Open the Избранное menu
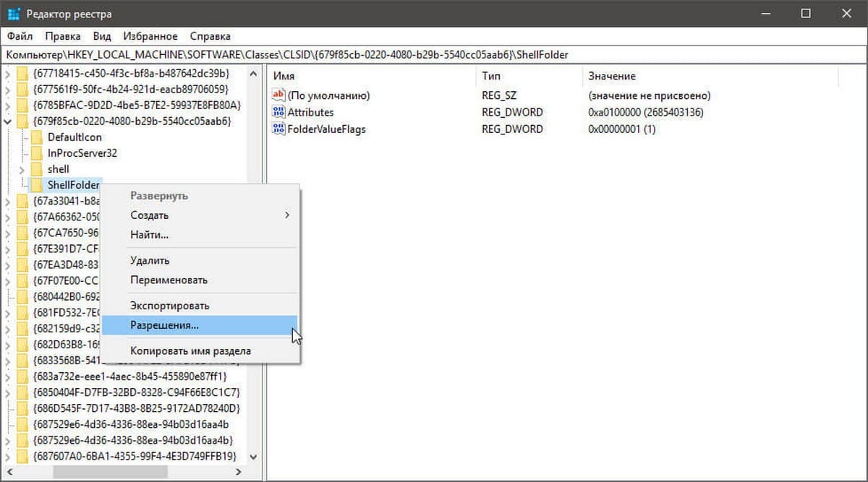The height and width of the screenshot is (482, 868). coord(150,35)
